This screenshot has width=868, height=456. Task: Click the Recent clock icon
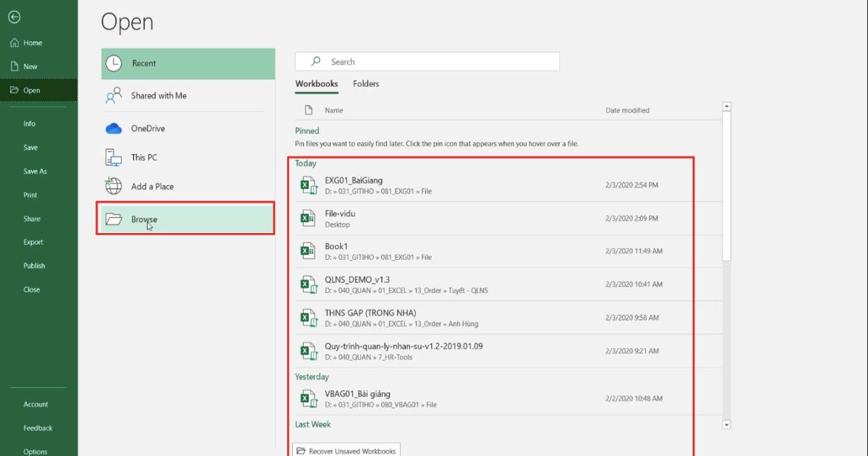pos(114,63)
